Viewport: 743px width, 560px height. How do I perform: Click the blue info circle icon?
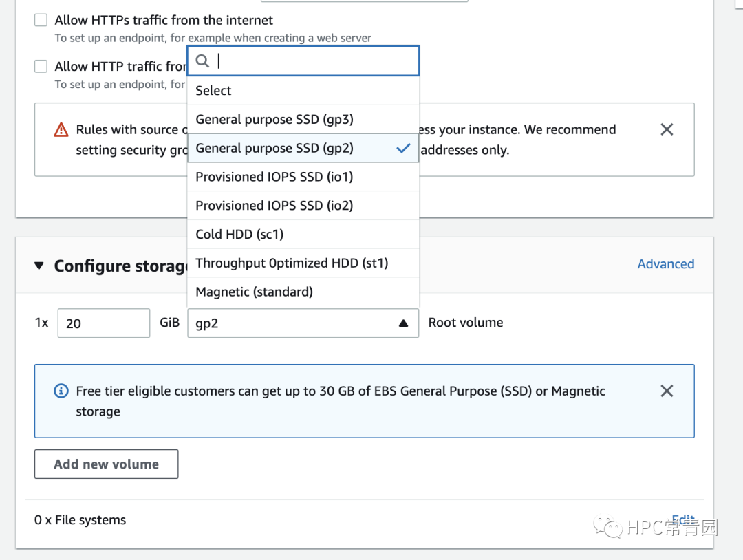click(x=61, y=391)
